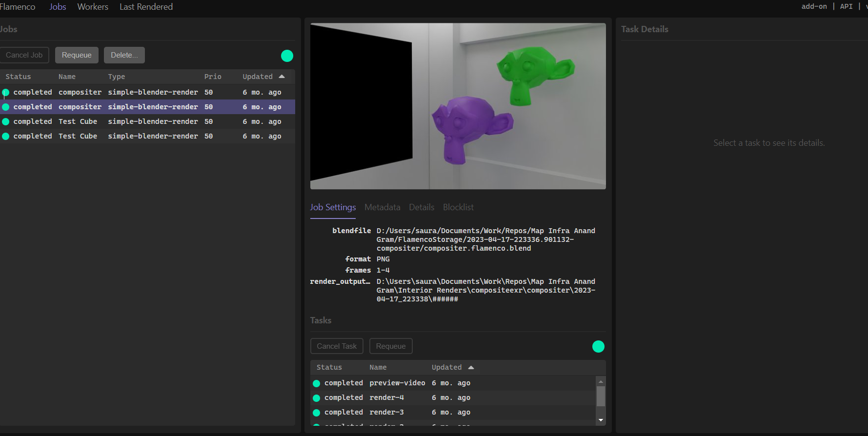Screen dimensions: 868x436
Task: Switch to the Metadata tab
Action: pyautogui.click(x=383, y=207)
